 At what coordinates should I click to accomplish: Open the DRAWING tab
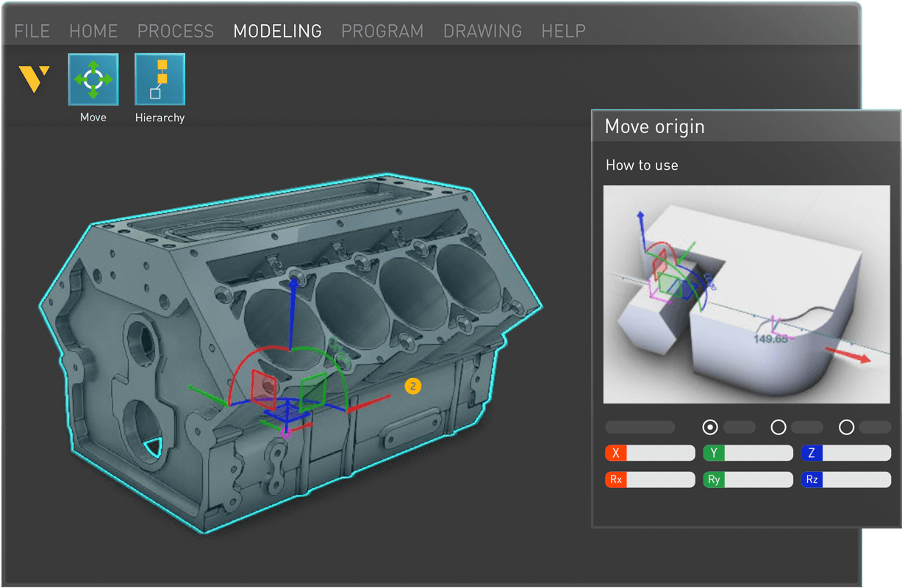pos(482,31)
